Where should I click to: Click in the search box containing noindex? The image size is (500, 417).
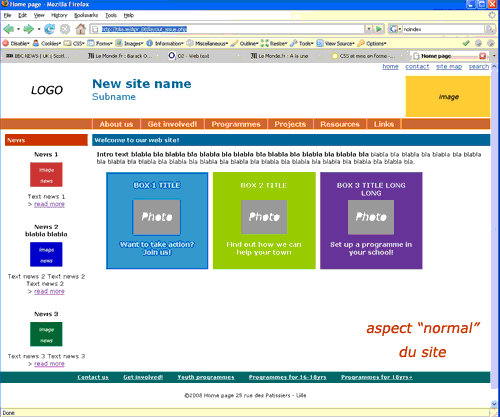[443, 29]
